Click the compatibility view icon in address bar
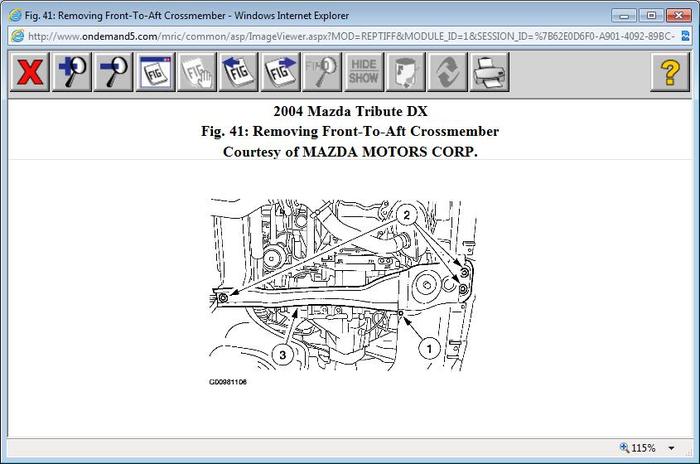 685,36
